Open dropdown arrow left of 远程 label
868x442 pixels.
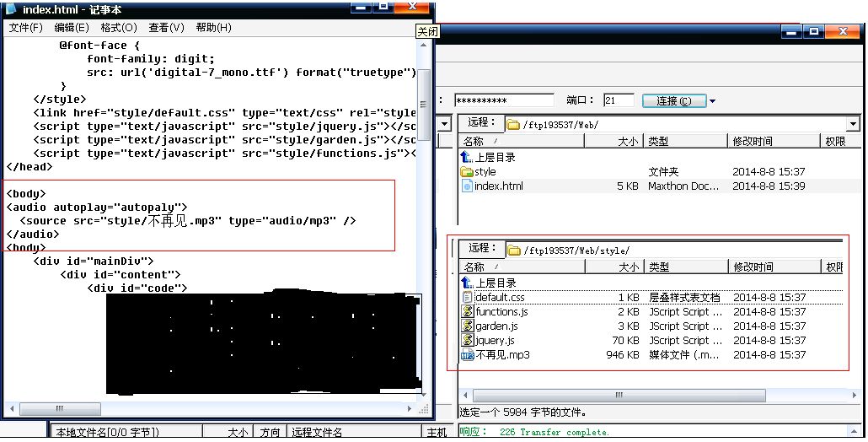445,123
